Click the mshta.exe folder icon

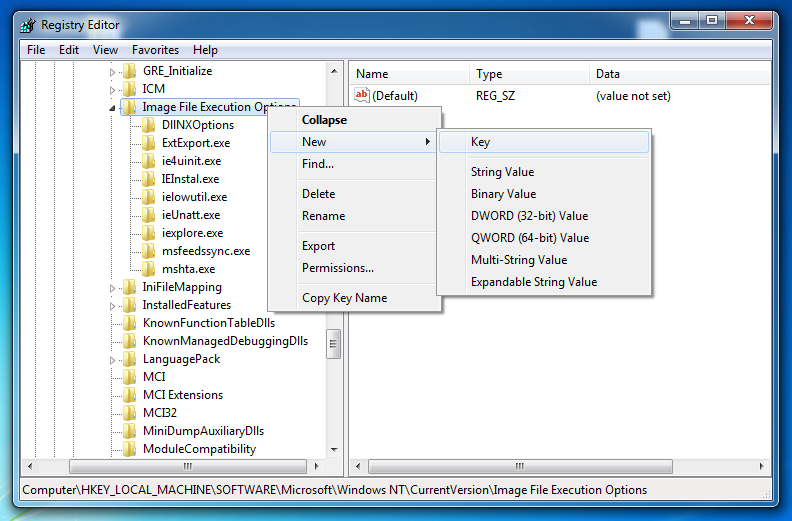tap(148, 269)
